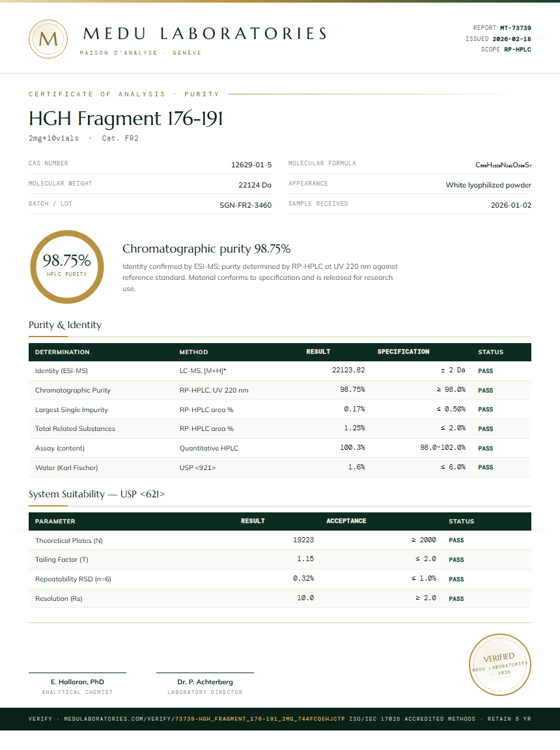The width and height of the screenshot is (560, 750).
Task: Click the Chromatographic purity 98.75% heading
Action: [x=206, y=249]
